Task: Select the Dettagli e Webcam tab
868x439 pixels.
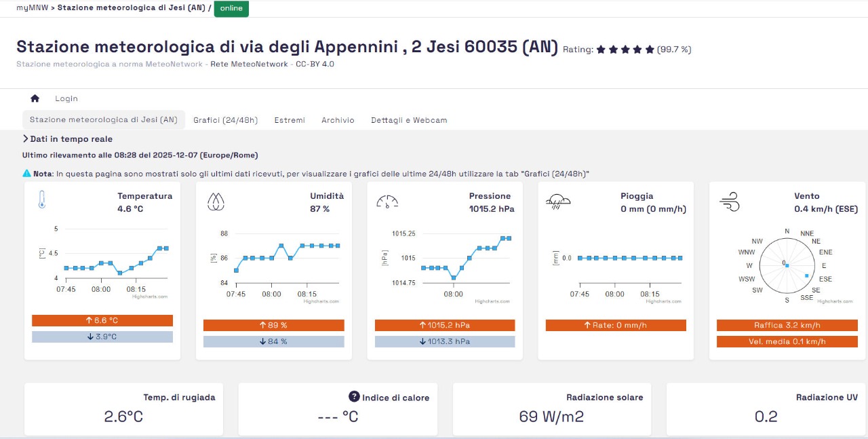Action: [409, 120]
